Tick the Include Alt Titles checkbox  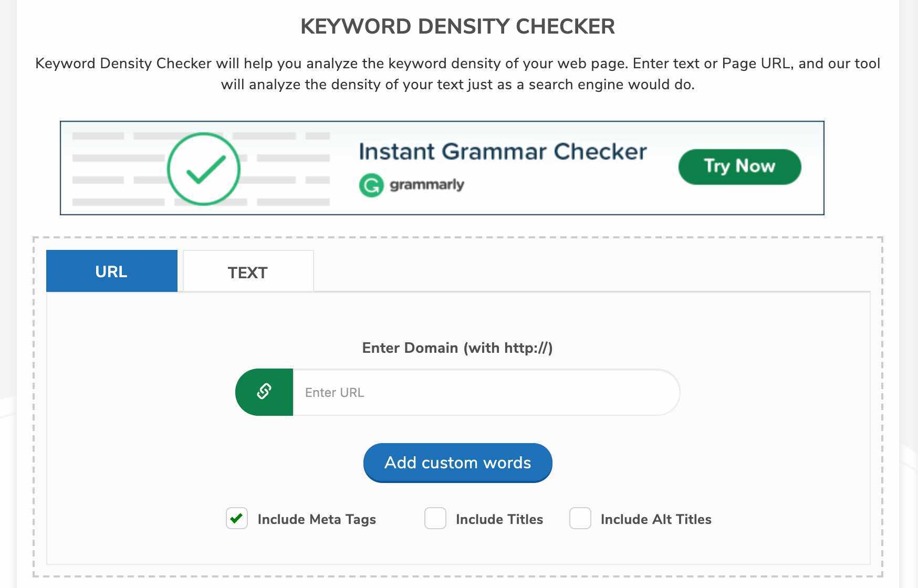point(580,519)
